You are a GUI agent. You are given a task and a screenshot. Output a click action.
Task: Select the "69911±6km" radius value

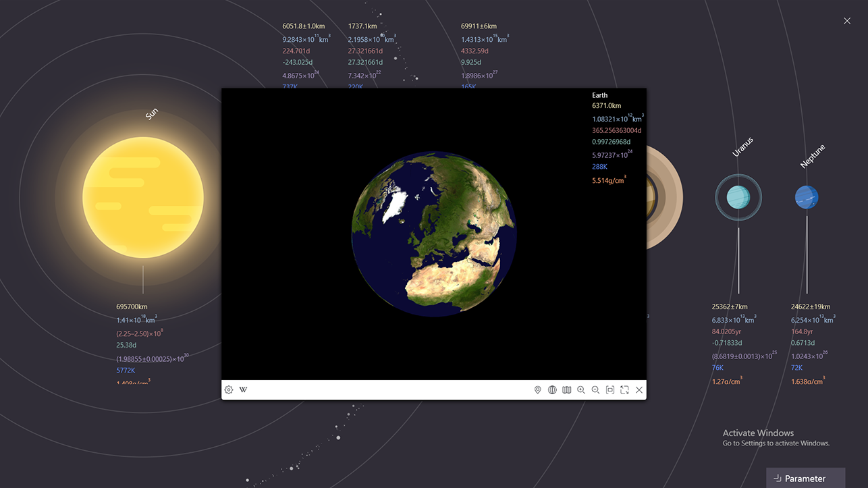click(x=479, y=26)
